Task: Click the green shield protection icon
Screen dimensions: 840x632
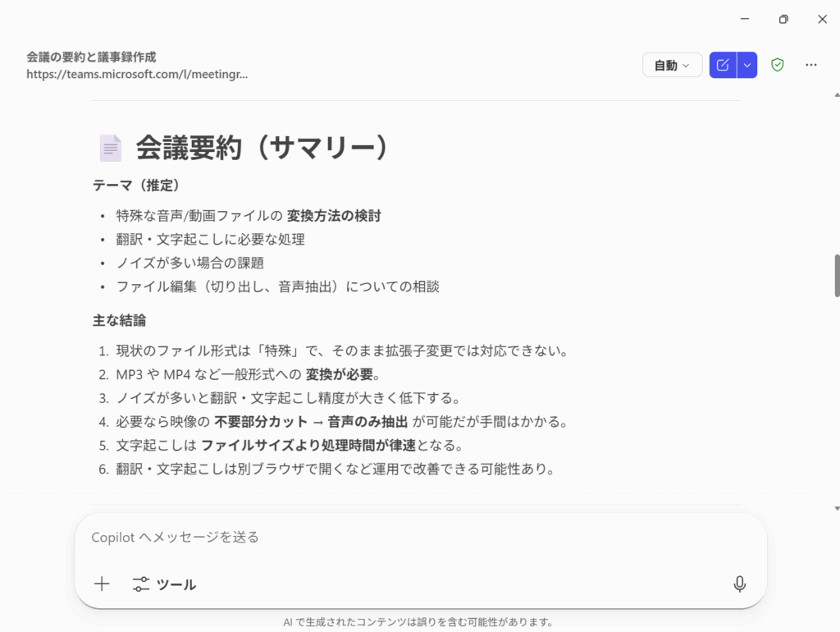Action: tap(778, 65)
